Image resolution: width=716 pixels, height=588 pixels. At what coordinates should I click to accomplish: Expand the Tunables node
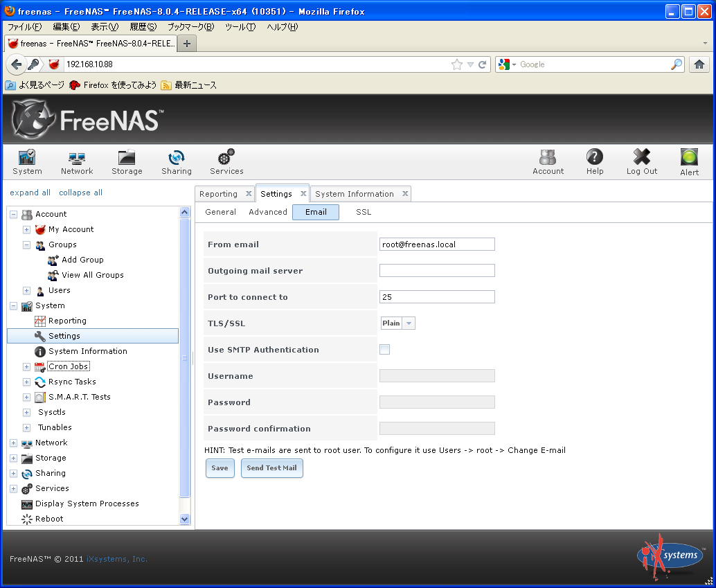click(27, 427)
